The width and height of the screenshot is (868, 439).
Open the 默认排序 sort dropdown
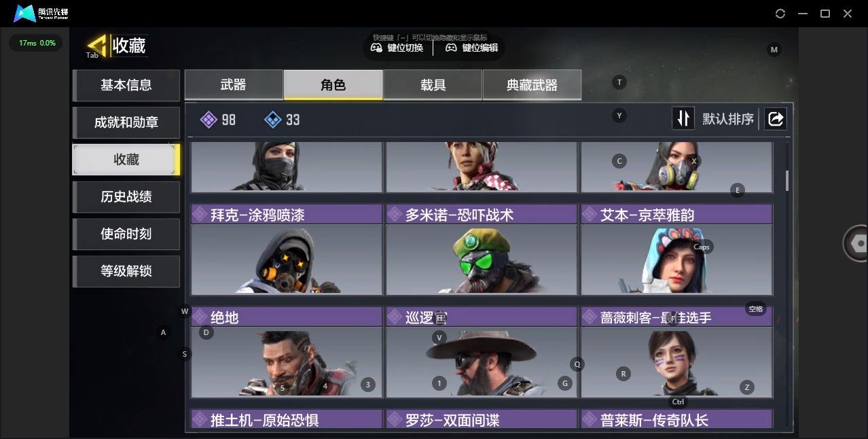[x=728, y=119]
